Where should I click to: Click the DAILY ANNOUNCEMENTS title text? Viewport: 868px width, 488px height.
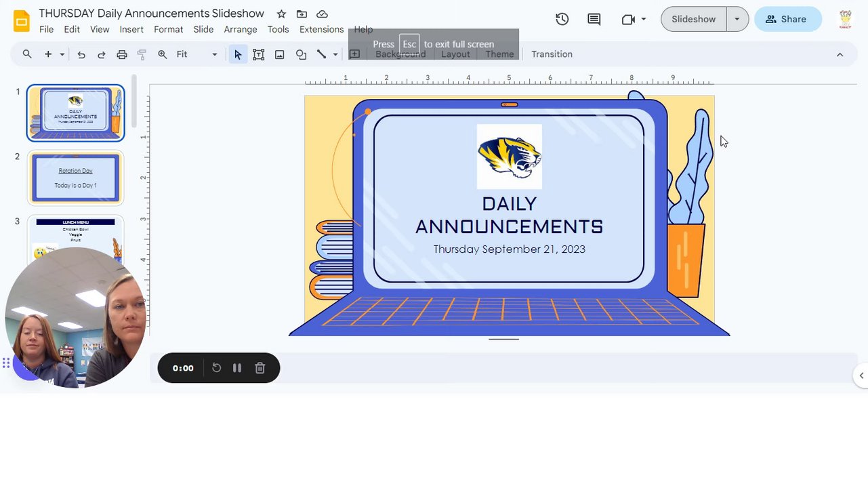(x=509, y=215)
